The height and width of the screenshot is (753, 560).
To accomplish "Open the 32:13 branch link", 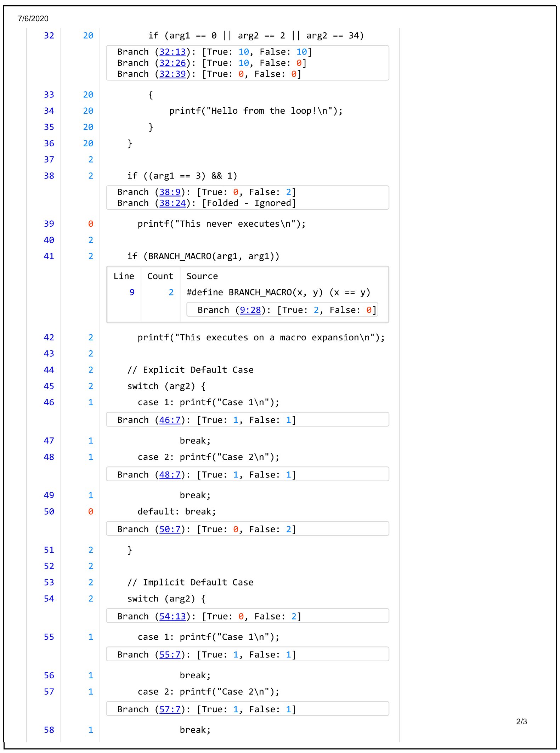I will (x=172, y=52).
